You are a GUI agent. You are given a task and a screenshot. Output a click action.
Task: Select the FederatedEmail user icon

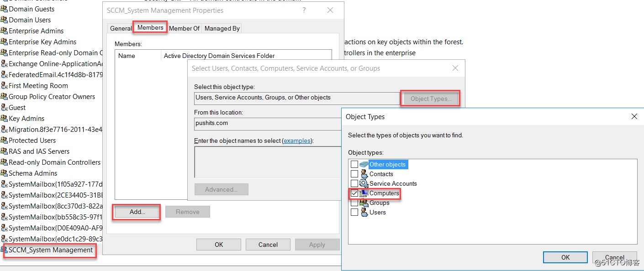pyautogui.click(x=4, y=75)
